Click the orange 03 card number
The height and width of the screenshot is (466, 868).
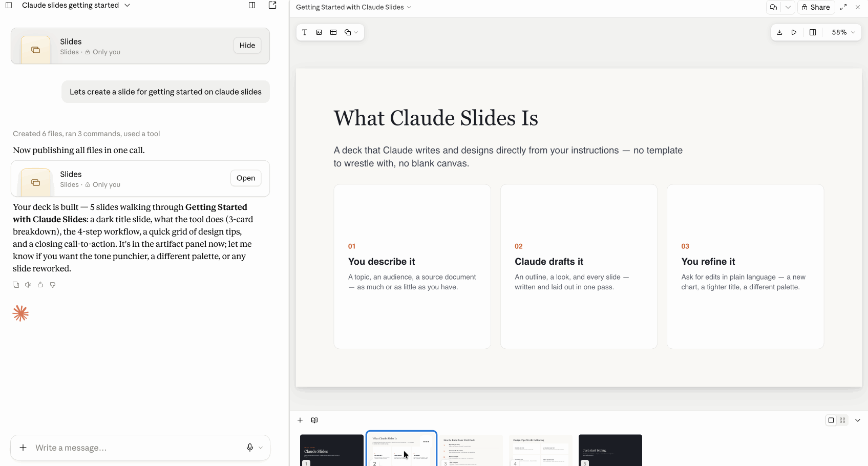coord(685,246)
